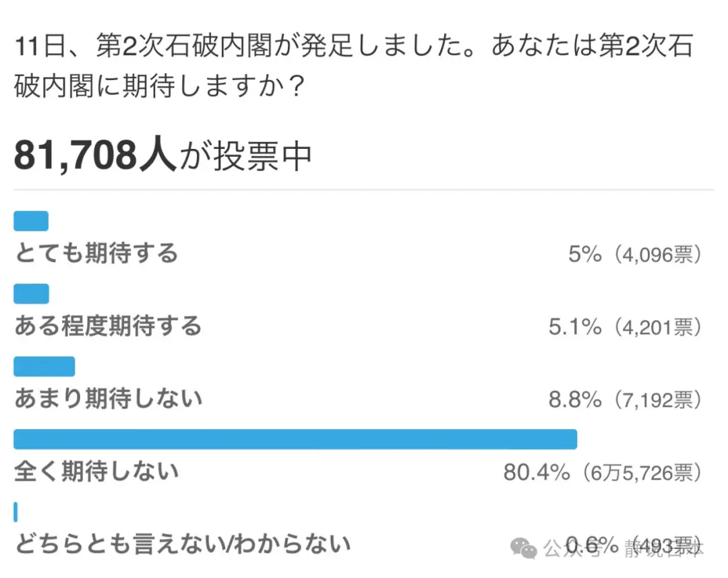This screenshot has width=728, height=578.
Task: Click the 8.8% blue result bar
Action: [x=44, y=366]
